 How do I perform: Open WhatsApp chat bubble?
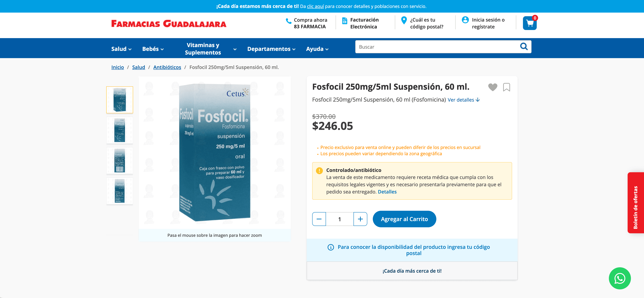pos(620,278)
